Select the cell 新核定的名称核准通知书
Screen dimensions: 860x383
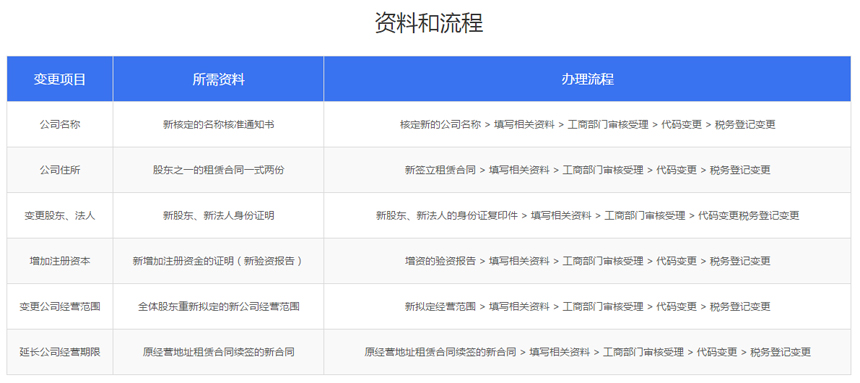[x=218, y=125]
